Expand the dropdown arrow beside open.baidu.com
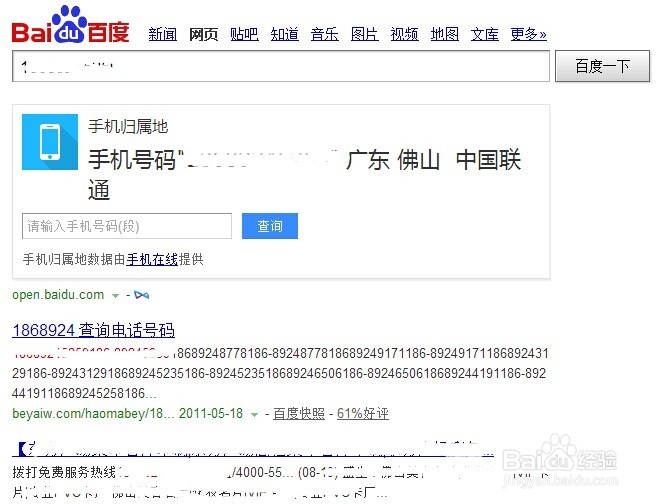656x504 pixels. coord(115,296)
